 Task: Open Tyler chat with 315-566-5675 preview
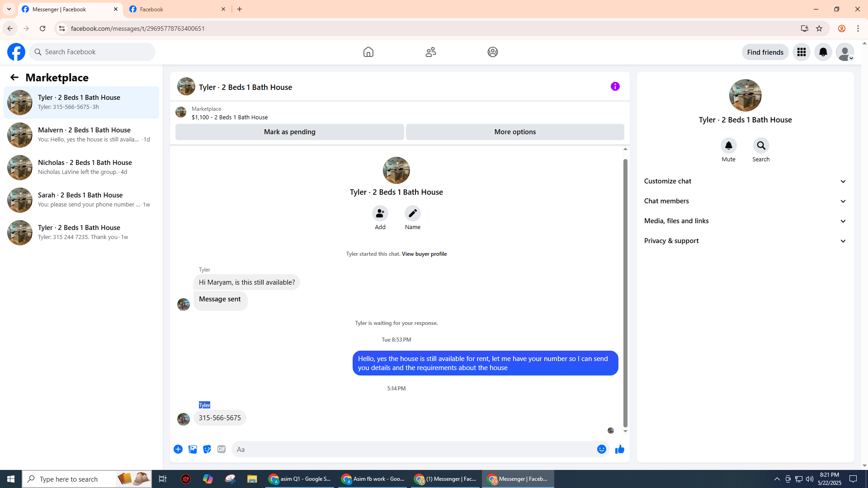pos(81,103)
